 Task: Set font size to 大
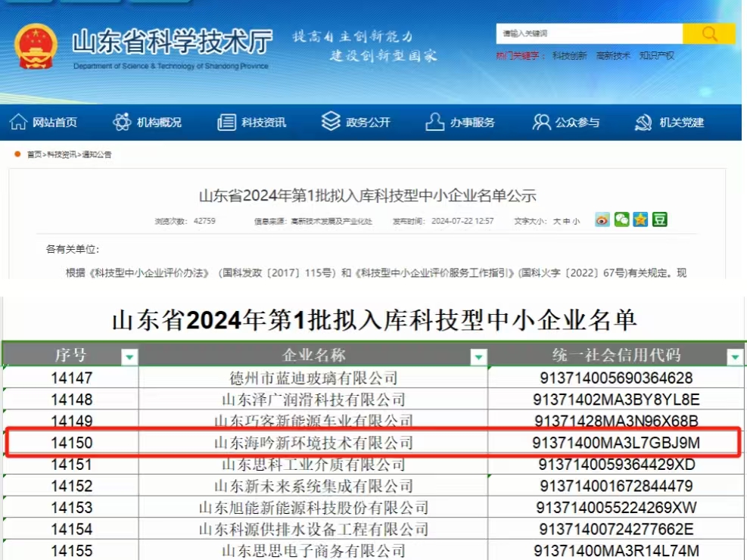tap(558, 220)
